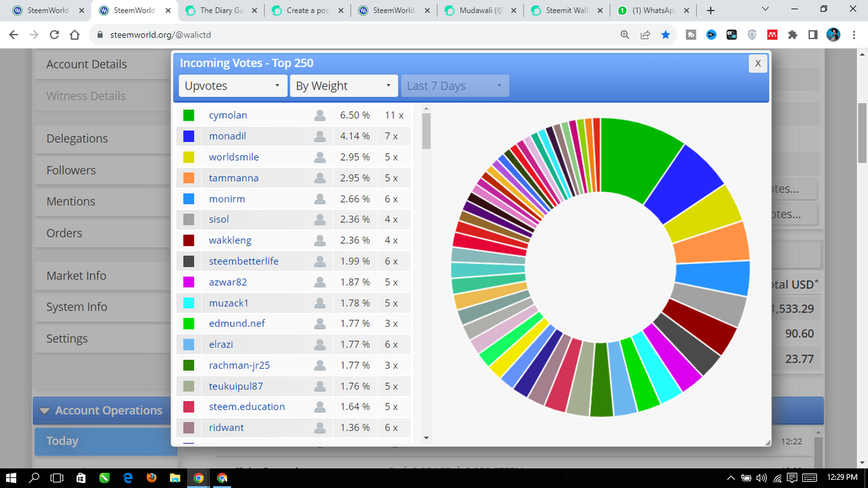Open the Chrome profile avatar
This screenshot has width=868, height=488.
tap(833, 35)
